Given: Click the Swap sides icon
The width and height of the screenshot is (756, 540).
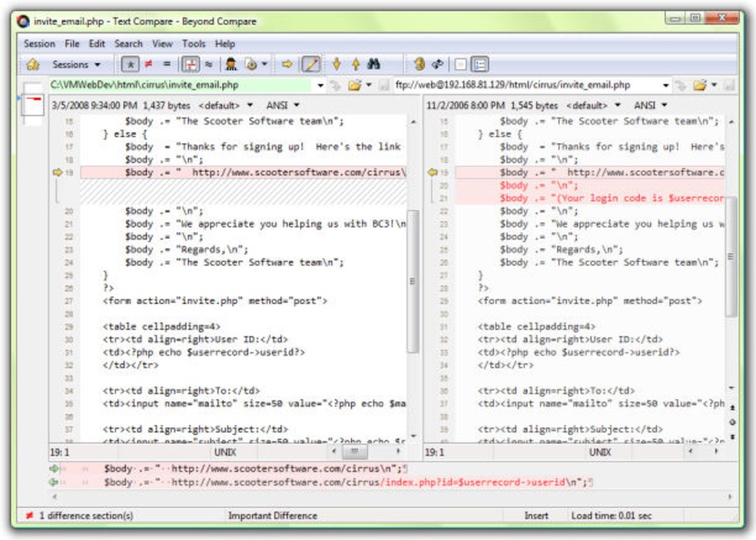Looking at the screenshot, I should point(437,65).
